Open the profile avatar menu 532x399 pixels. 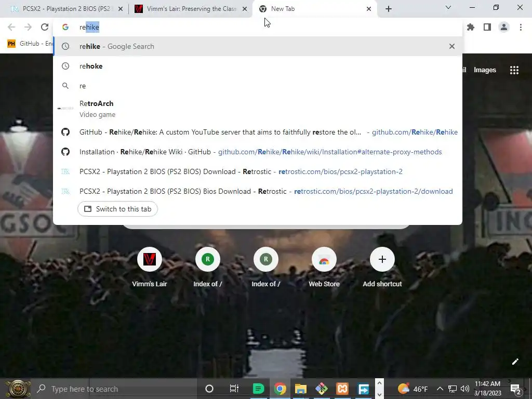click(504, 27)
